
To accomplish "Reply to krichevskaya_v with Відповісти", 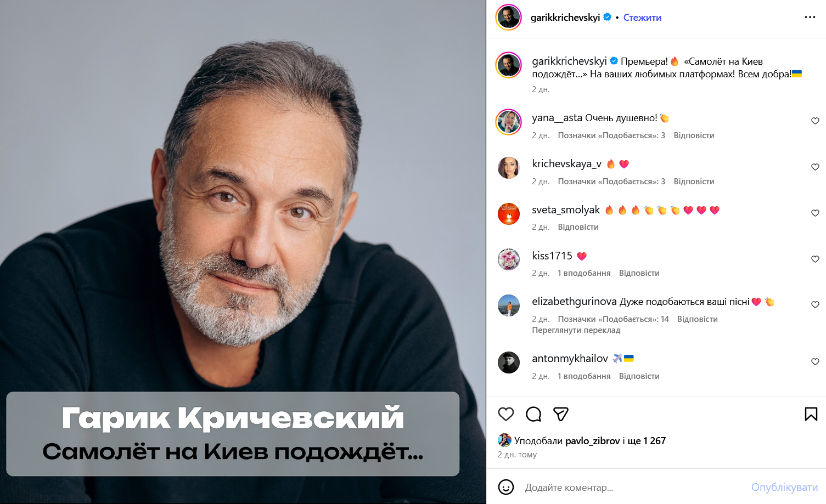I will [x=694, y=182].
